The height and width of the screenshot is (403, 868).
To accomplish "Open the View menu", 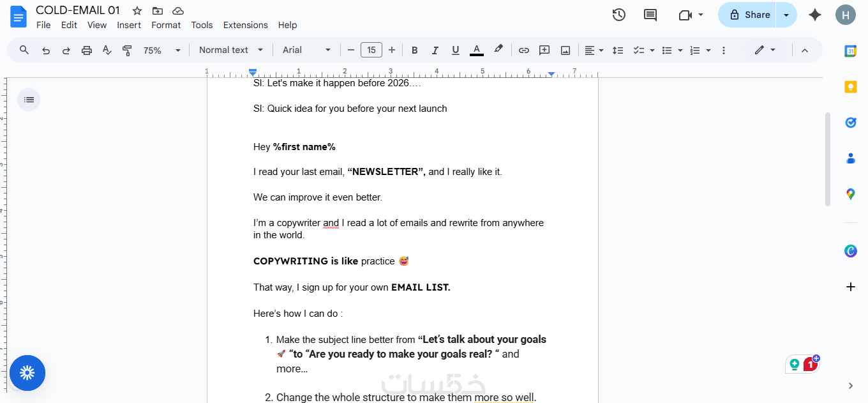I will [x=97, y=25].
